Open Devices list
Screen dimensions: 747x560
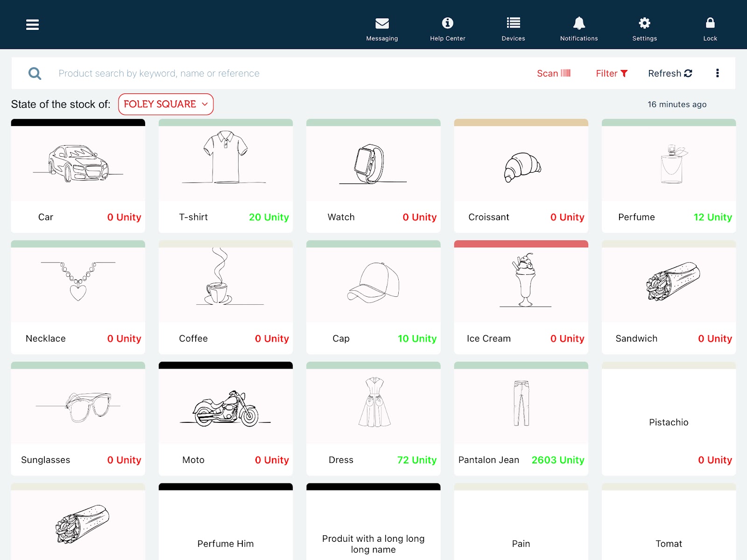(513, 29)
